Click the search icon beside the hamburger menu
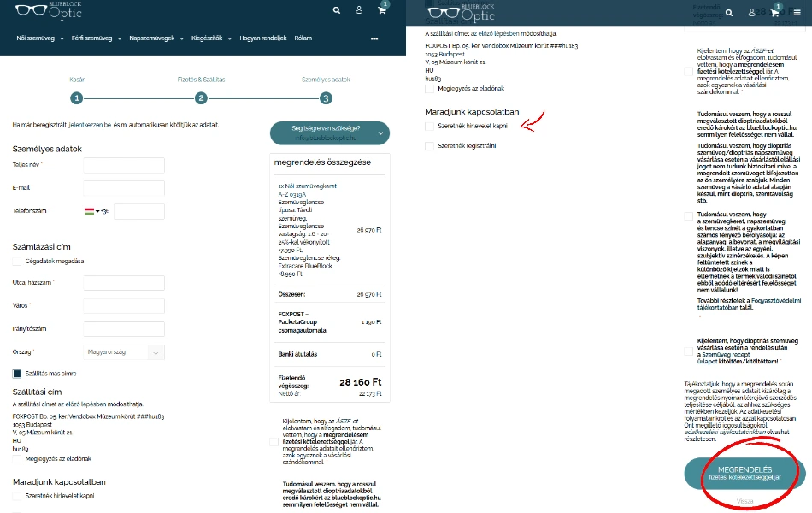 click(728, 13)
